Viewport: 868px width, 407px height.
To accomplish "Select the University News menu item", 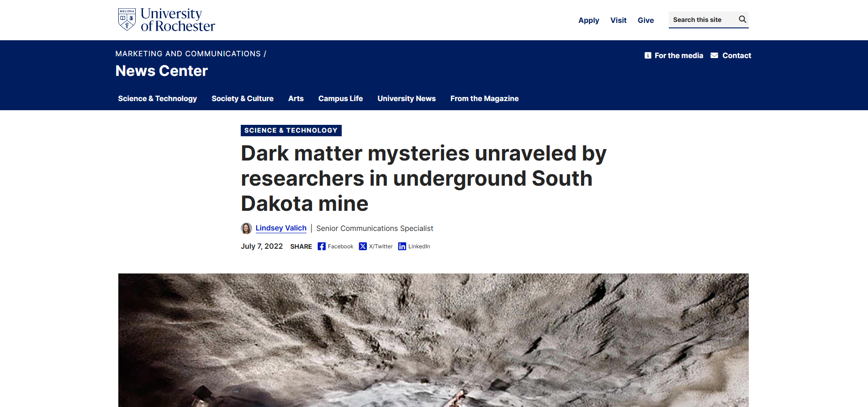I will point(407,98).
